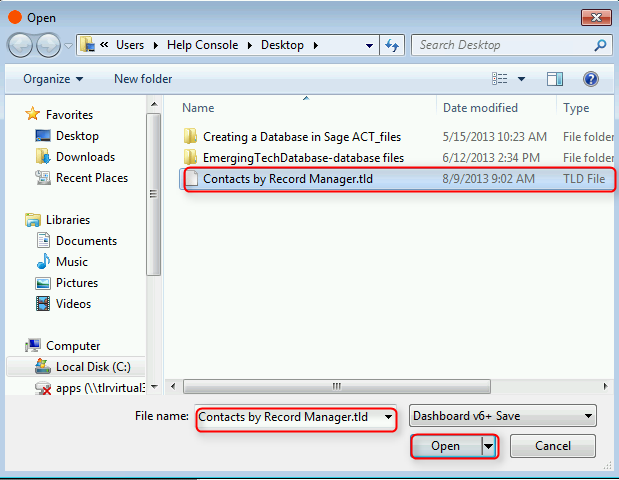The height and width of the screenshot is (480, 619).
Task: Select the apps network drive
Action: click(100, 388)
